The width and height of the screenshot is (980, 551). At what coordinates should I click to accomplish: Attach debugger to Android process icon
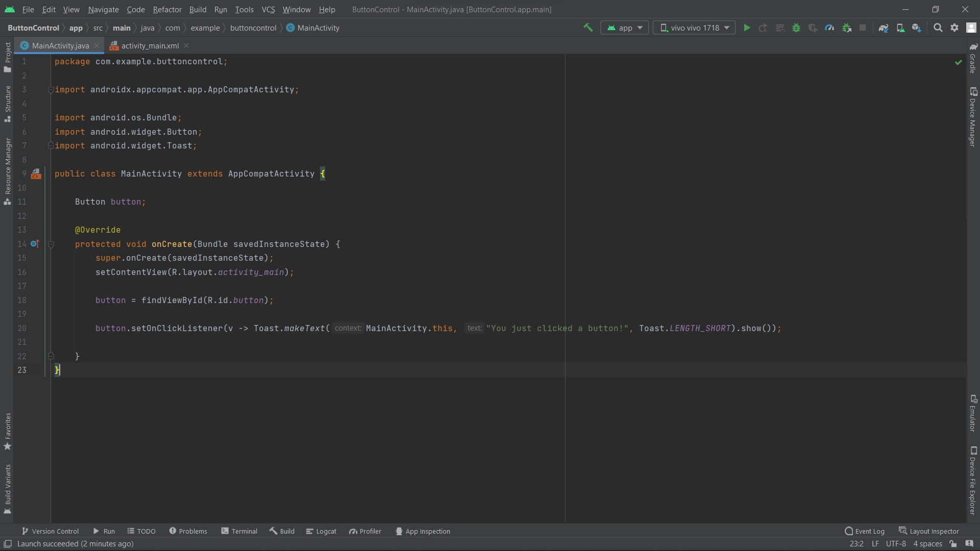[x=847, y=28]
